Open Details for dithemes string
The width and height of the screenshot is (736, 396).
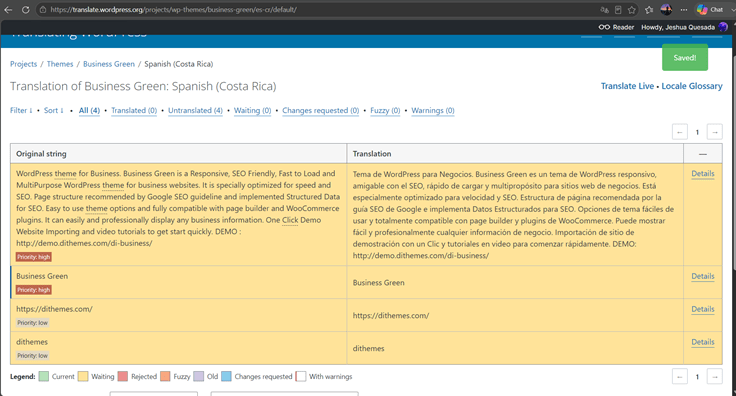703,342
